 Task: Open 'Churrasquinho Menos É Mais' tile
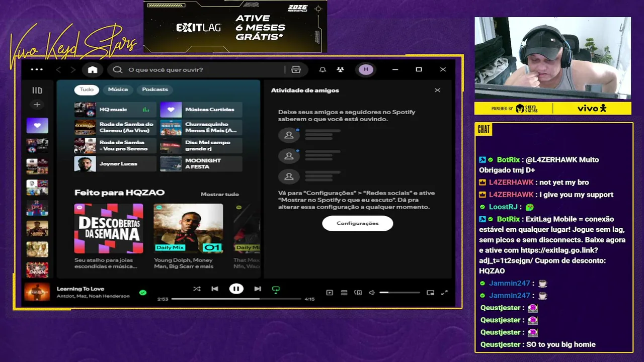coord(201,127)
